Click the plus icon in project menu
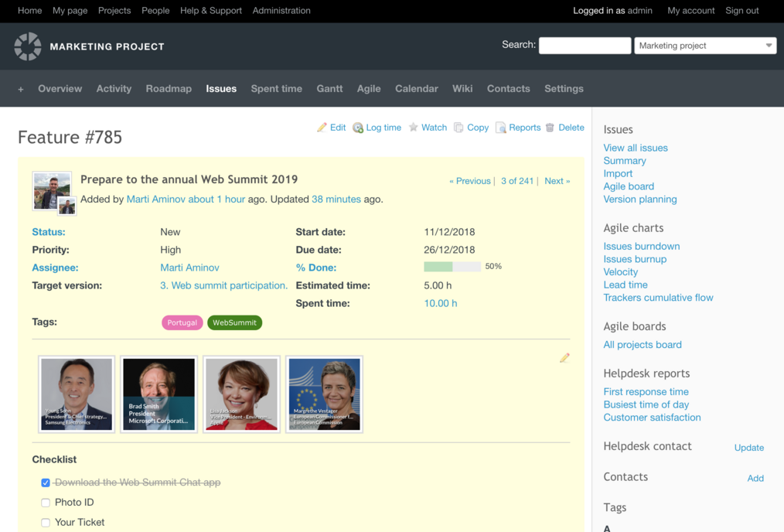Viewport: 784px width, 532px height. pos(21,89)
